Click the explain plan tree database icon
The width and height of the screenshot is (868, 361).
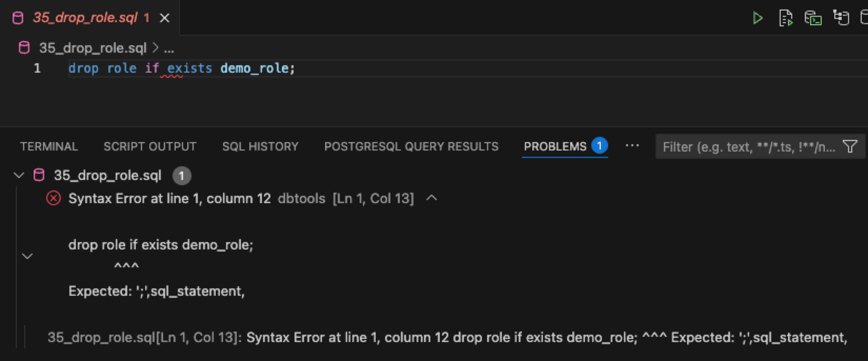point(841,18)
